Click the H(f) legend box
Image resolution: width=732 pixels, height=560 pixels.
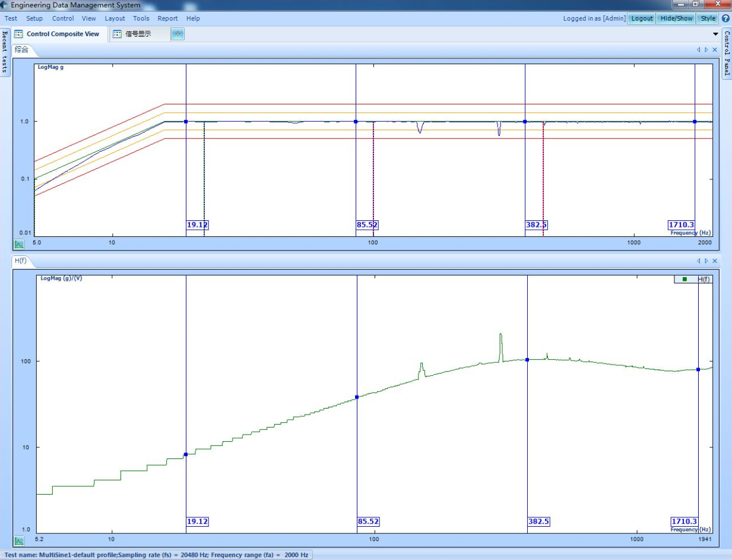tap(693, 279)
